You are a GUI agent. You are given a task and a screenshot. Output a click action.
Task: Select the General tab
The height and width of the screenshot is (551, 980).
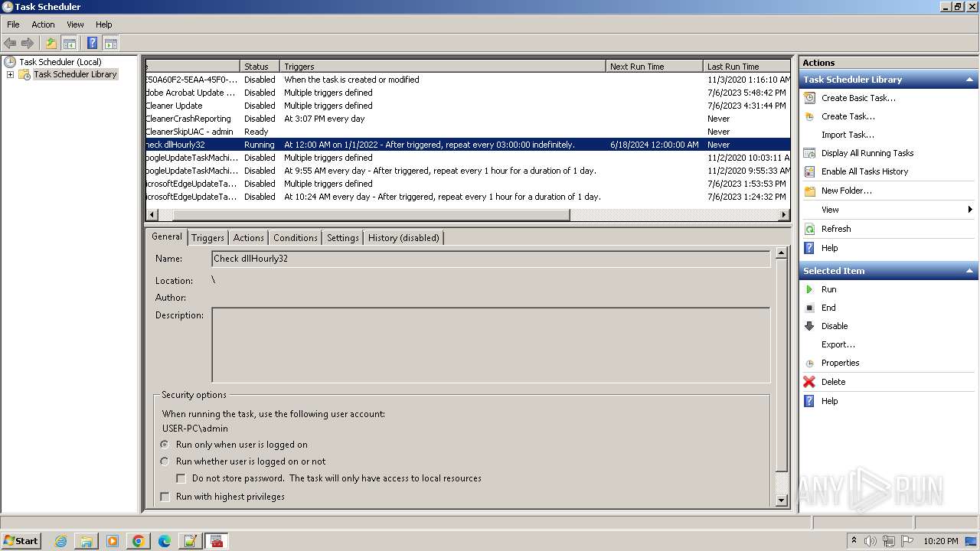pos(166,236)
